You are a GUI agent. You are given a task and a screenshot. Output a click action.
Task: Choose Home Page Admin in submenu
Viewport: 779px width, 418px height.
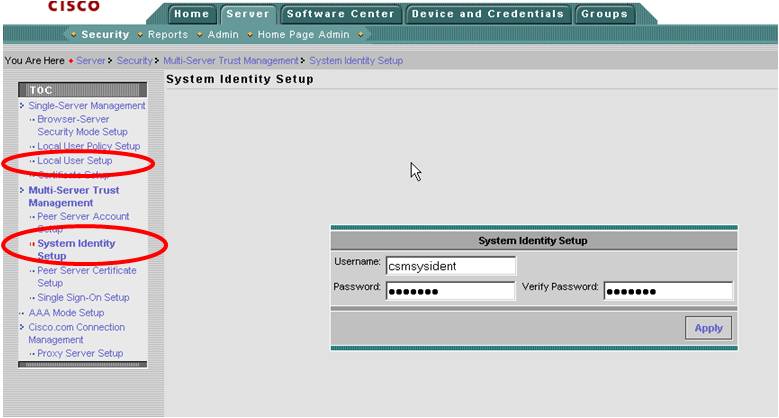(303, 34)
